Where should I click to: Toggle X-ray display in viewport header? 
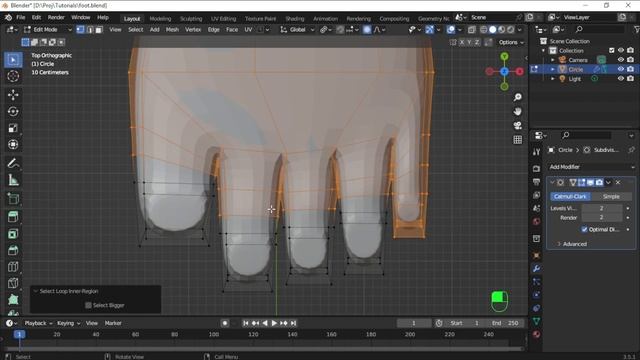pos(472,29)
